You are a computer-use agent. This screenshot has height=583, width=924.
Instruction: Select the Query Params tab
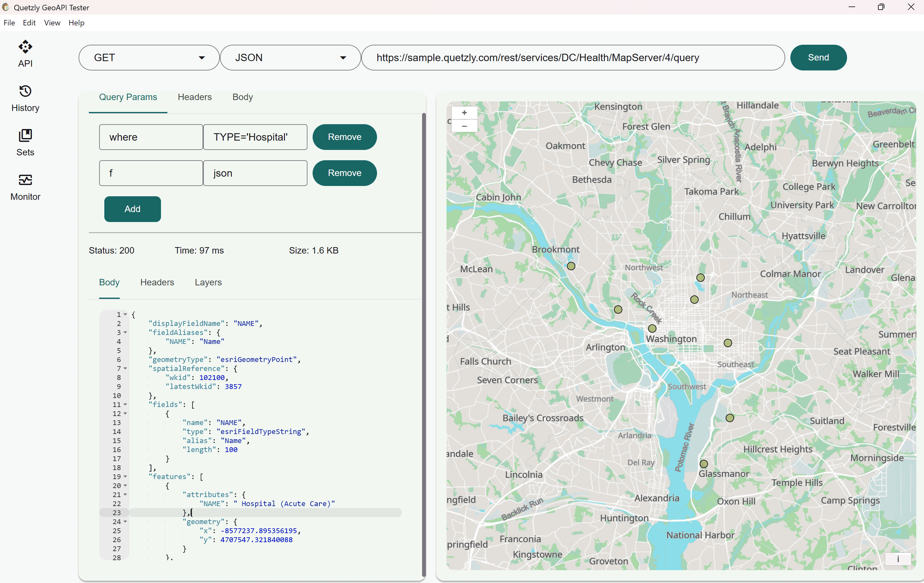coord(128,97)
